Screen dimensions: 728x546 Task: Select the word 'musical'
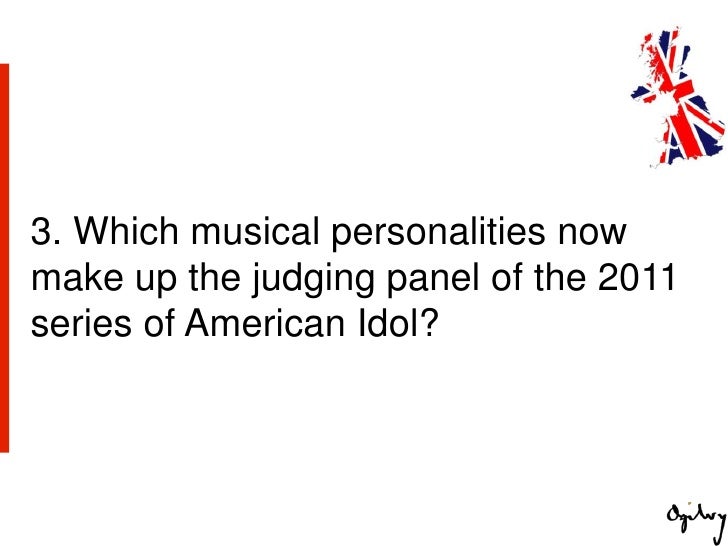255,230
